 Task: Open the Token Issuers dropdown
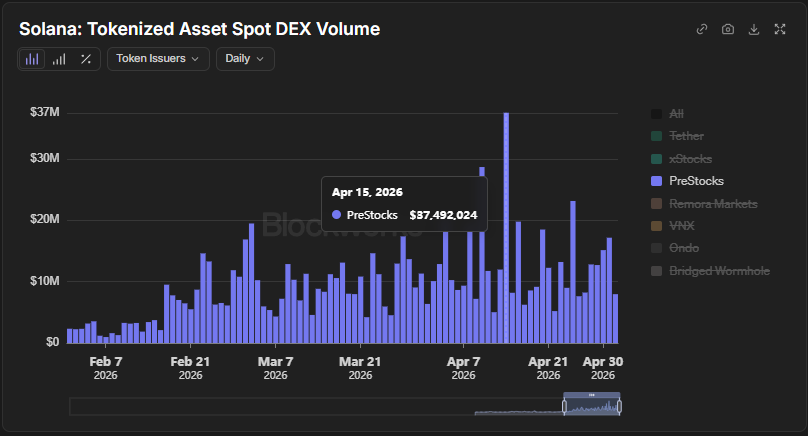coord(158,59)
